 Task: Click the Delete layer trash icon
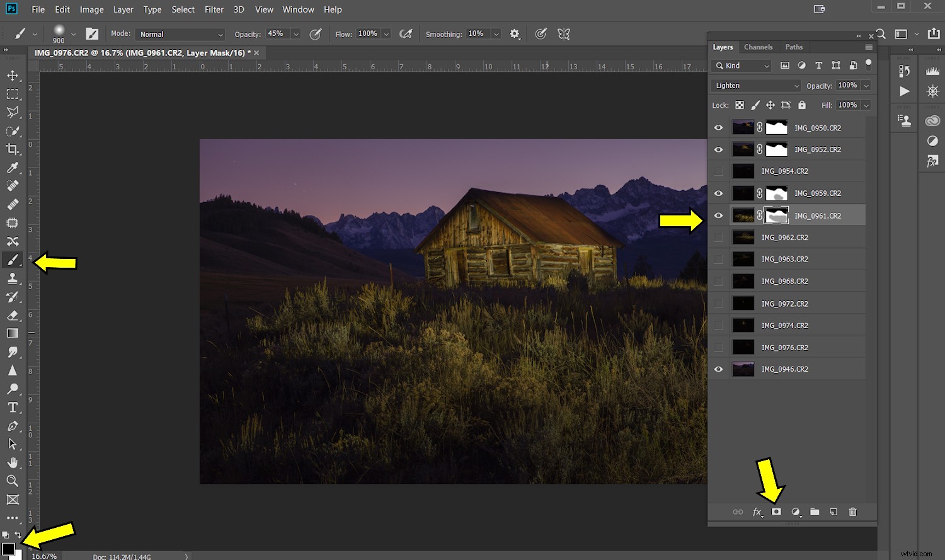coord(852,512)
